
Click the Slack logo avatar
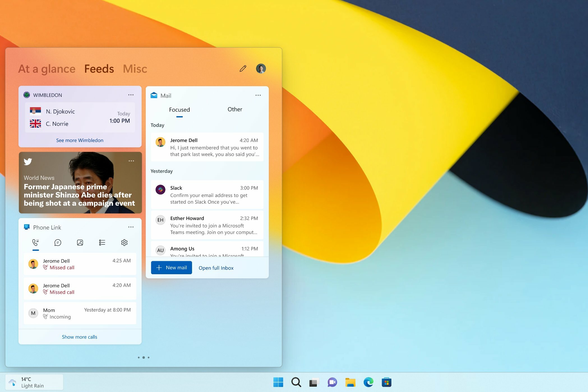coord(160,190)
